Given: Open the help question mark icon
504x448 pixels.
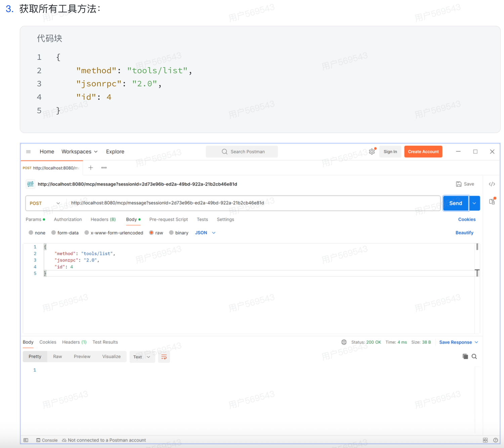Looking at the screenshot, I should pyautogui.click(x=495, y=440).
